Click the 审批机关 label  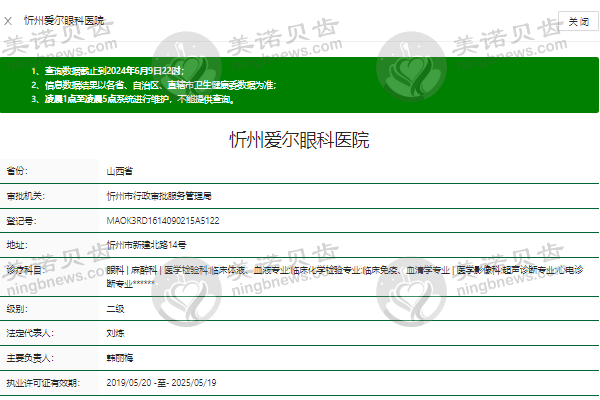tap(26, 196)
